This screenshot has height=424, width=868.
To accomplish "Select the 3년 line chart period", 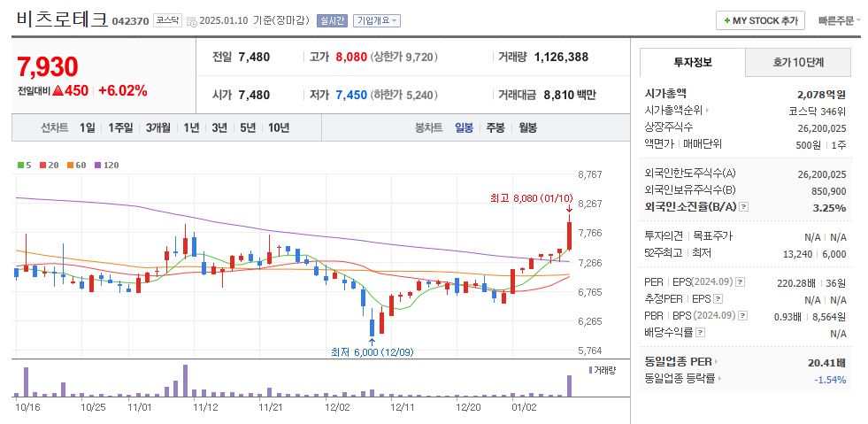I will pos(219,127).
